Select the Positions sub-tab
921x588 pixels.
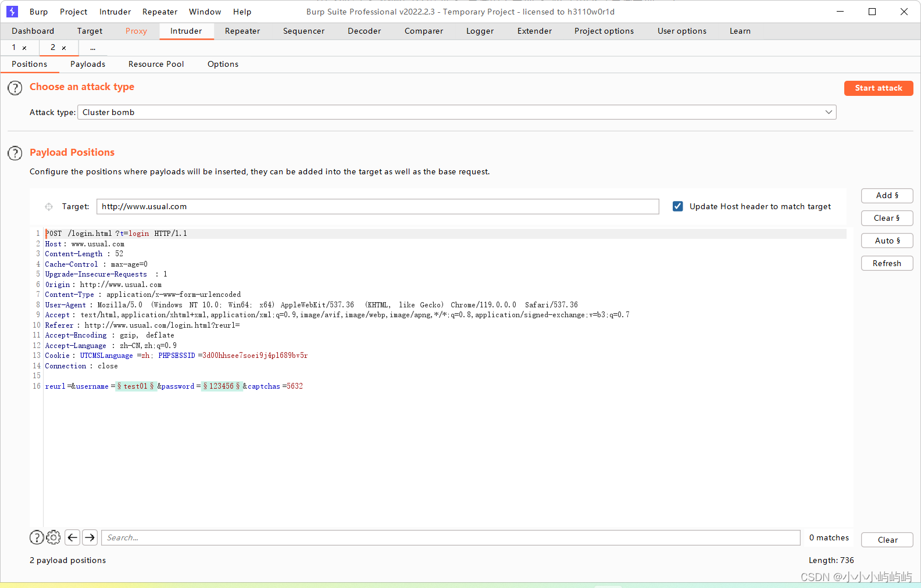click(29, 64)
